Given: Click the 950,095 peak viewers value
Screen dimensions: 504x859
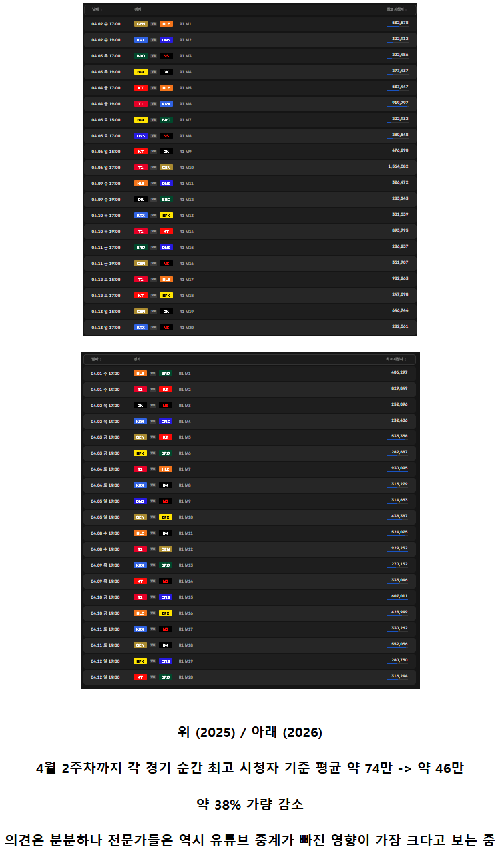Looking at the screenshot, I should tap(399, 469).
